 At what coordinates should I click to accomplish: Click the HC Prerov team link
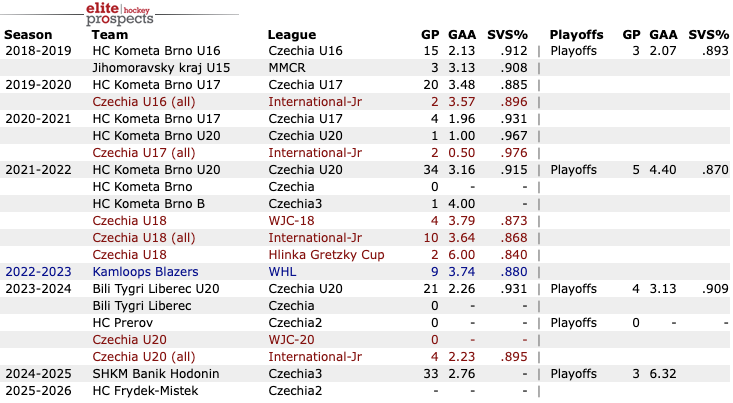tap(122, 322)
